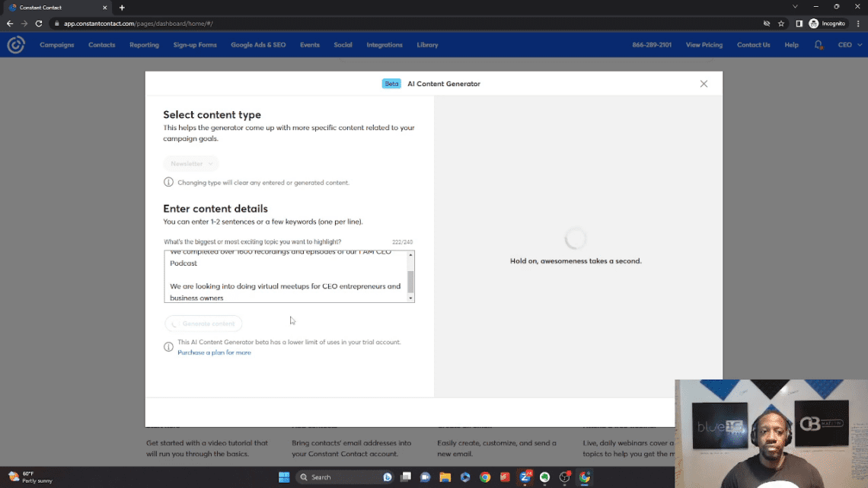Click the Contact Us link
The image size is (868, 488).
(x=754, y=45)
